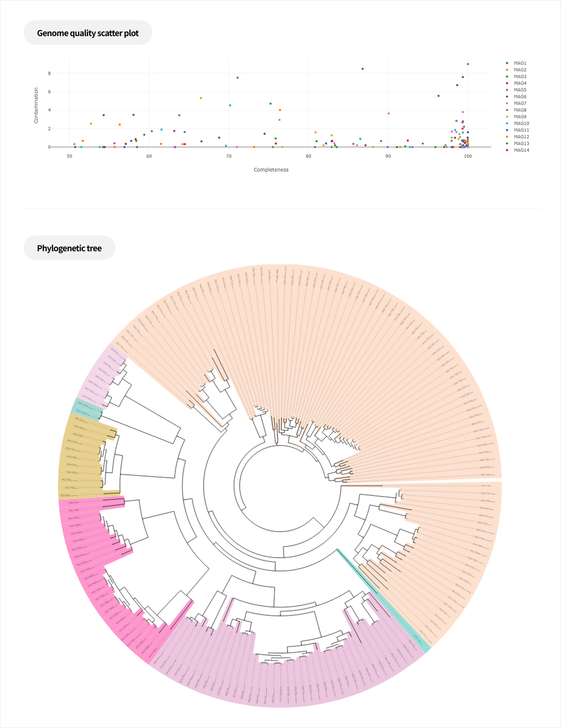This screenshot has width=561, height=728.
Task: Click the Genome quality scatter plot heading
Action: (x=88, y=33)
